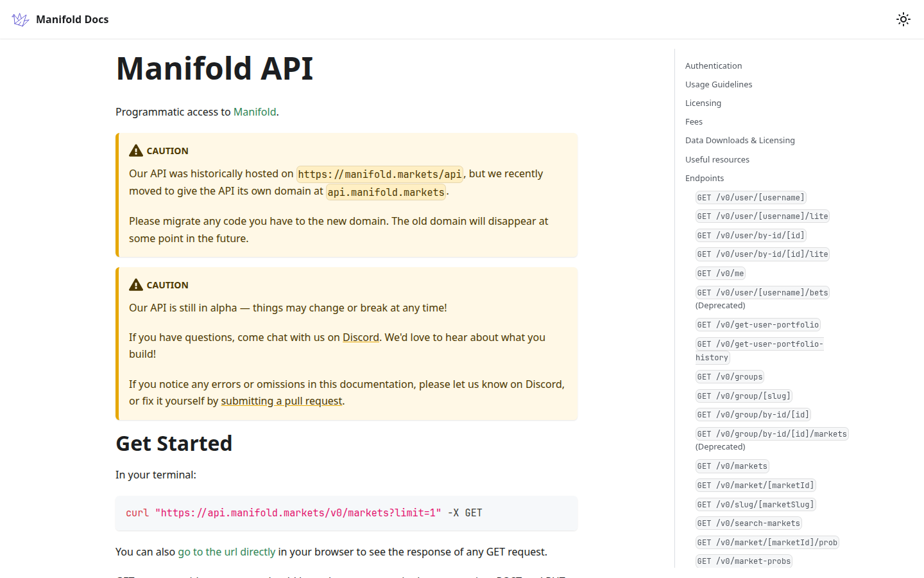This screenshot has height=578, width=924.
Task: Select GET /v0/user/by-id/[id]/lite endpoint
Action: point(762,254)
